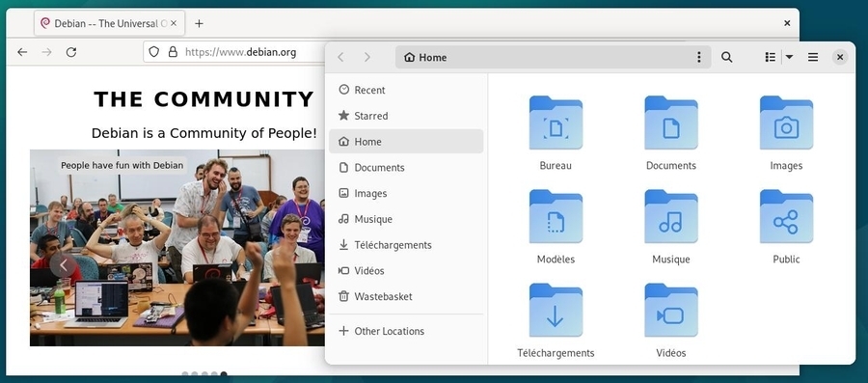Select Starred in the Files sidebar
Image resolution: width=868 pixels, height=383 pixels.
coord(406,116)
